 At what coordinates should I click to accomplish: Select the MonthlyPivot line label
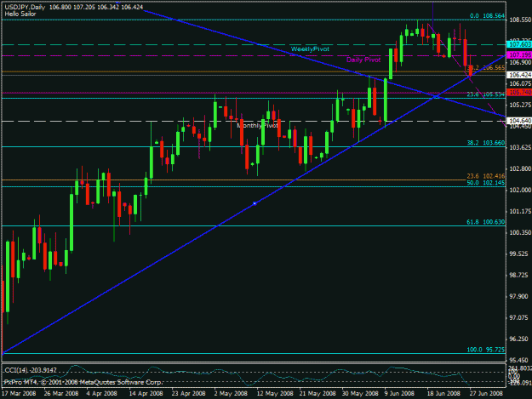coord(257,125)
